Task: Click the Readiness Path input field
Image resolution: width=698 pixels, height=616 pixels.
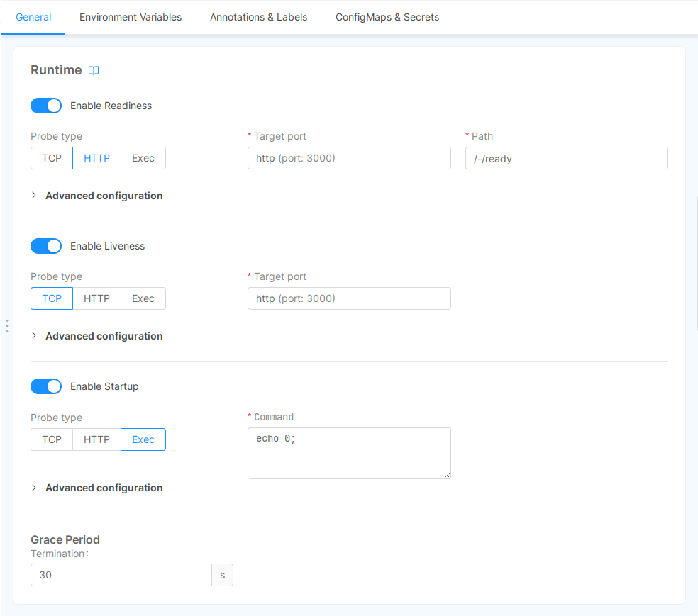Action: pos(566,158)
